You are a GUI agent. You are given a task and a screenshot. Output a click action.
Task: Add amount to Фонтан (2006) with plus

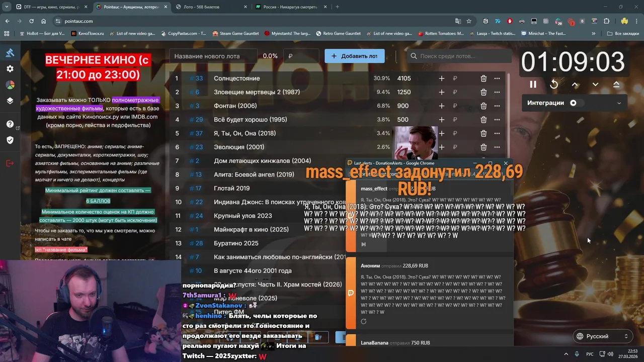point(442,106)
